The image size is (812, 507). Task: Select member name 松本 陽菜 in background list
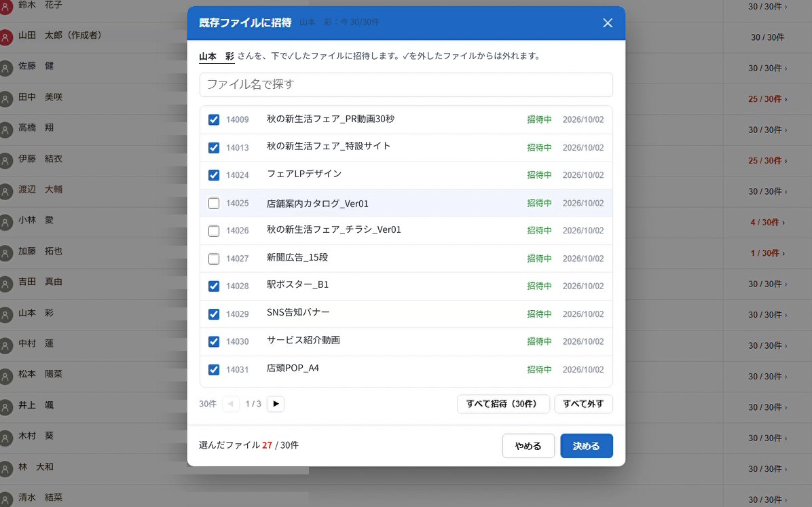tap(40, 374)
